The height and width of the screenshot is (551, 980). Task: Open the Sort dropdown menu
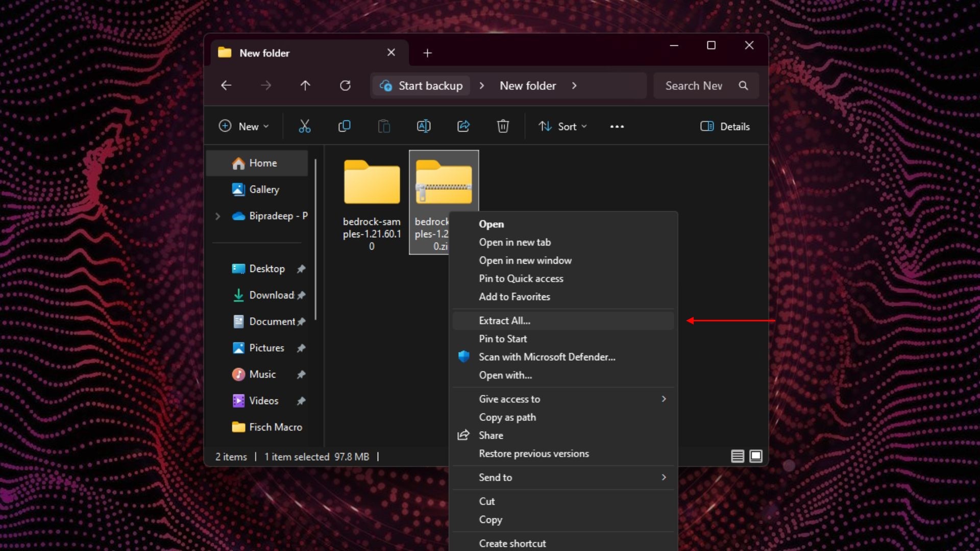[562, 127]
